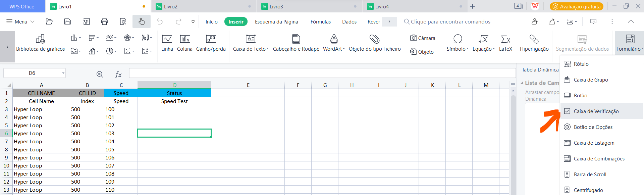This screenshot has width=644, height=195.
Task: Click the Redo arrow
Action: (x=178, y=22)
